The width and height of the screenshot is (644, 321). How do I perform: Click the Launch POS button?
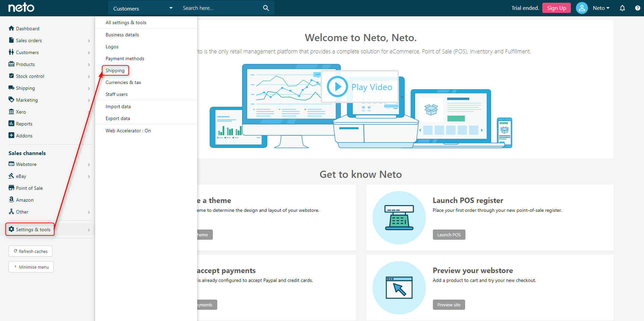(x=449, y=235)
